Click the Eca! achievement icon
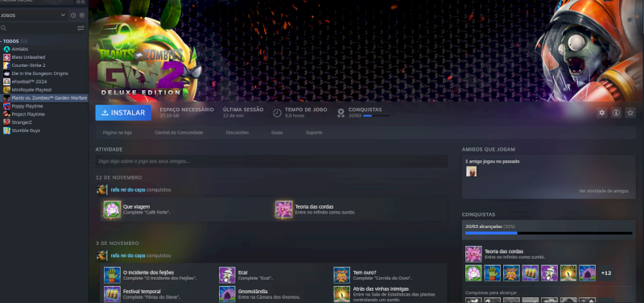This screenshot has height=303, width=644. pyautogui.click(x=227, y=275)
